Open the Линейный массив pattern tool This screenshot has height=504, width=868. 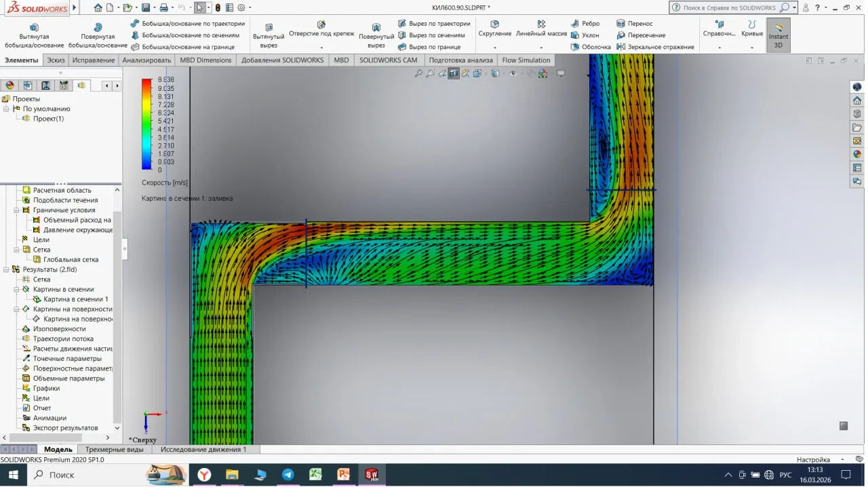(541, 25)
